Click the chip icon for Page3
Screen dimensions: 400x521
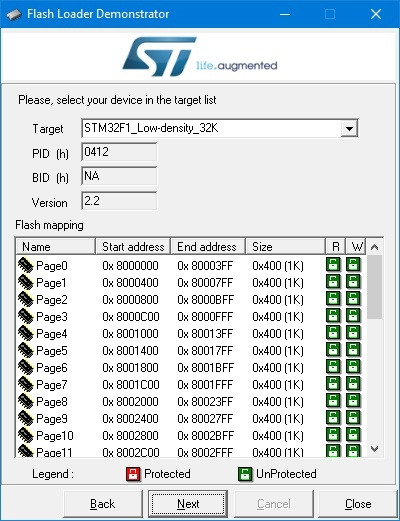click(x=26, y=316)
